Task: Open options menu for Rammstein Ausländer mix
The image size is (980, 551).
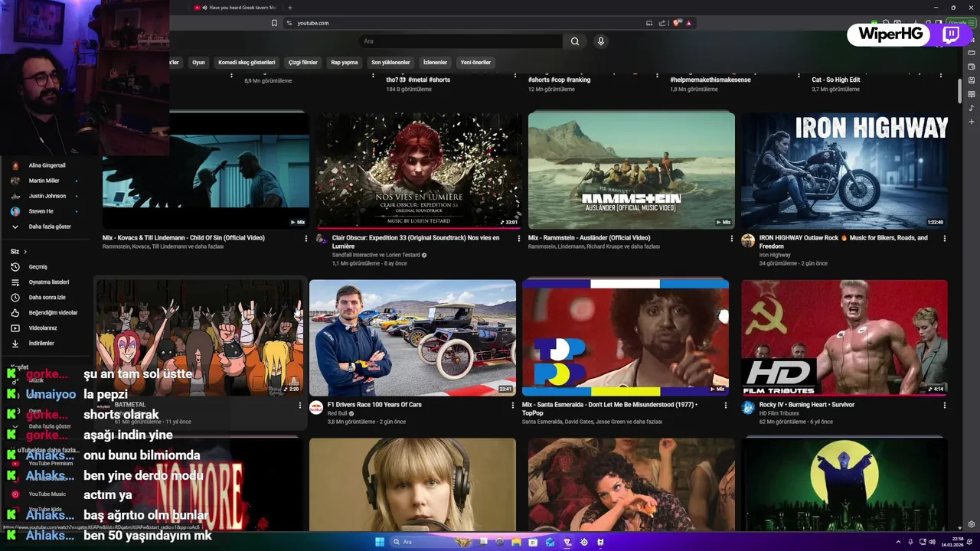Action: 731,239
